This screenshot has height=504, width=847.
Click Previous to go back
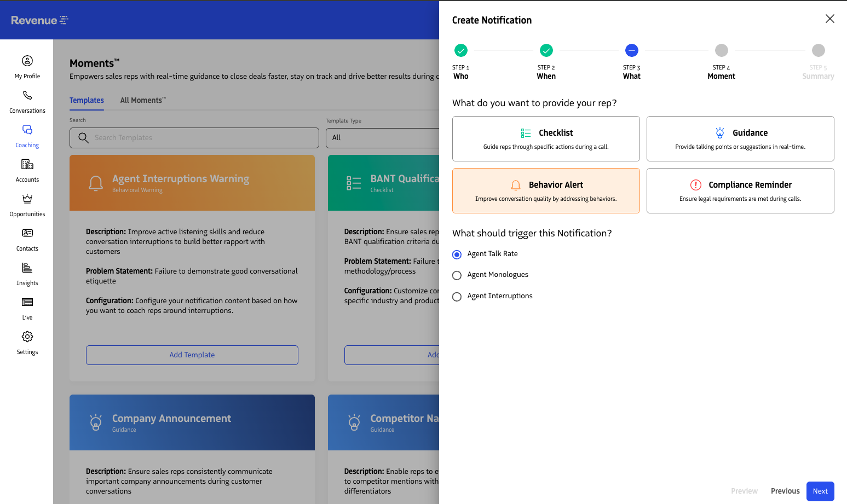[785, 491]
